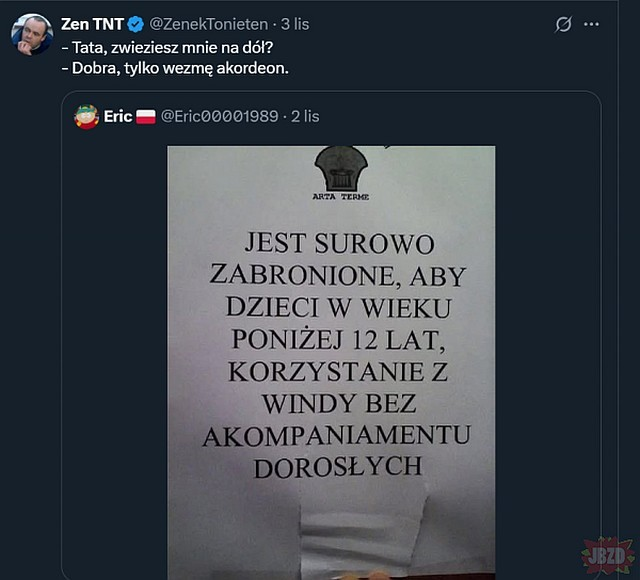Click the "2 lis" quoted post timestamp

click(x=305, y=117)
